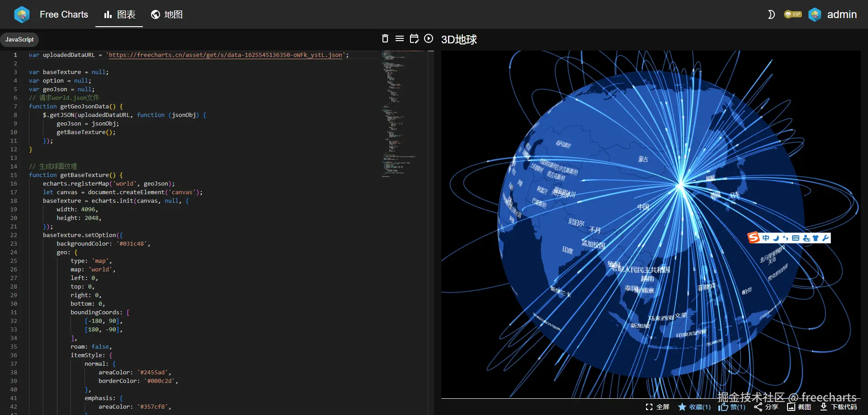868x415 pixels.
Task: Click the 越南 label on the globe
Action: (647, 279)
